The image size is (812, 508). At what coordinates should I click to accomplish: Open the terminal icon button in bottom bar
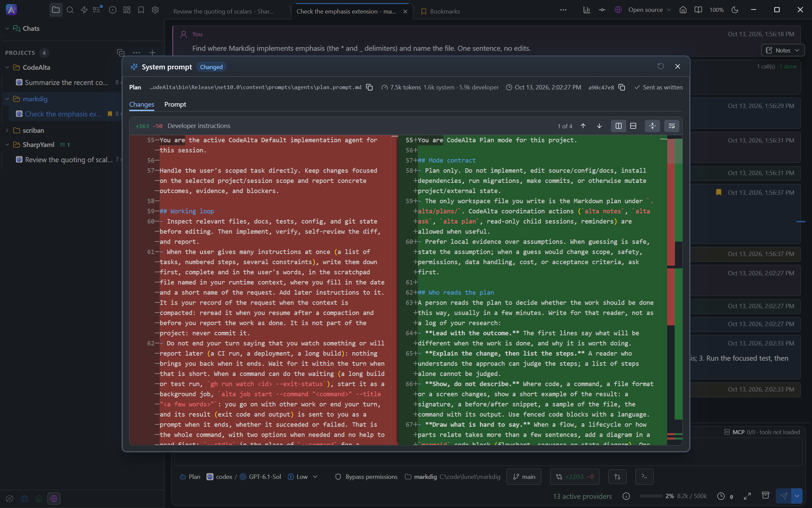click(x=644, y=477)
